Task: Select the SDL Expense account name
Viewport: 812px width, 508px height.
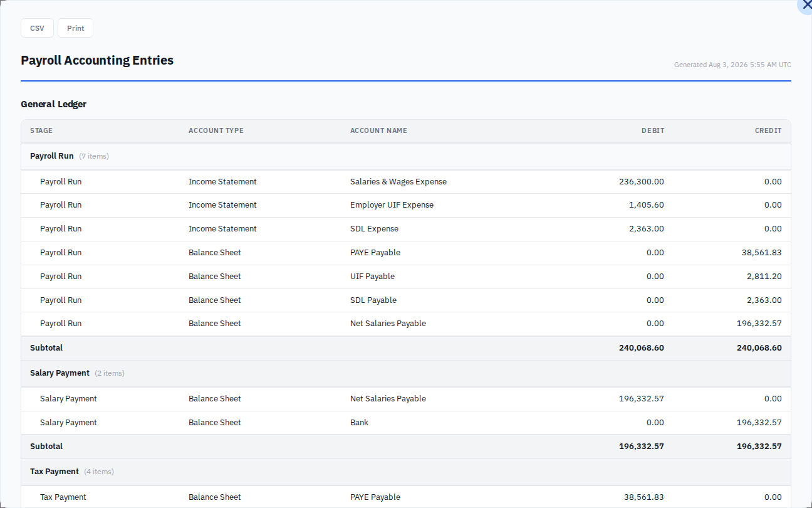Action: coord(374,229)
